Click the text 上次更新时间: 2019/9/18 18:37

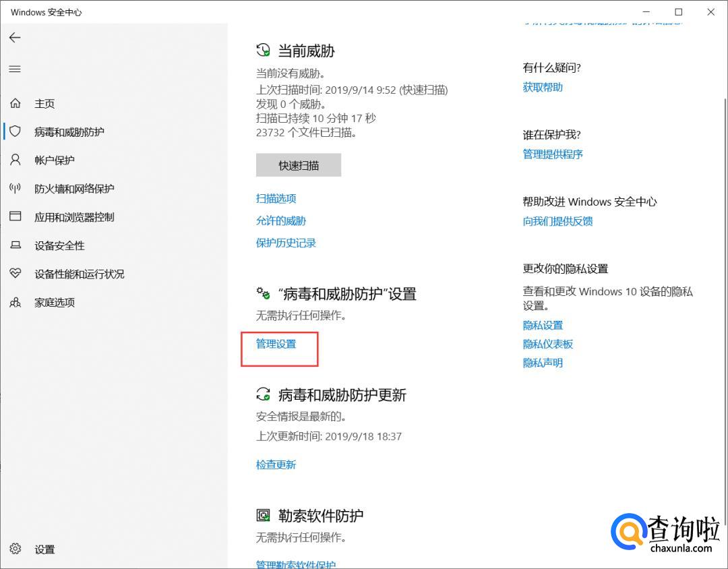329,436
